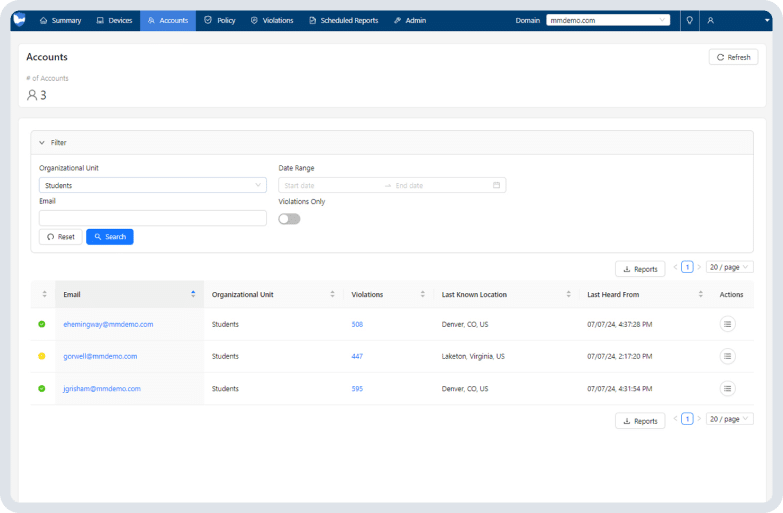The height and width of the screenshot is (513, 783).
Task: Sort by the Email column header
Action: tap(129, 294)
